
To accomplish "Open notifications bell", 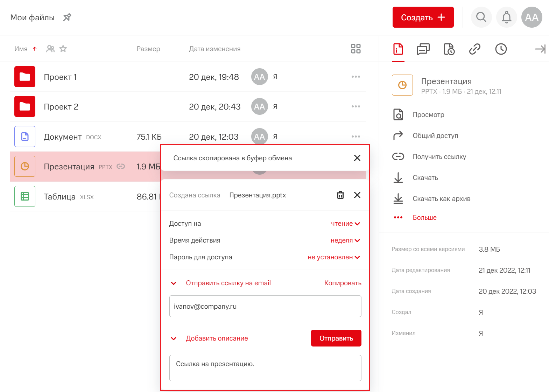I will [x=506, y=17].
